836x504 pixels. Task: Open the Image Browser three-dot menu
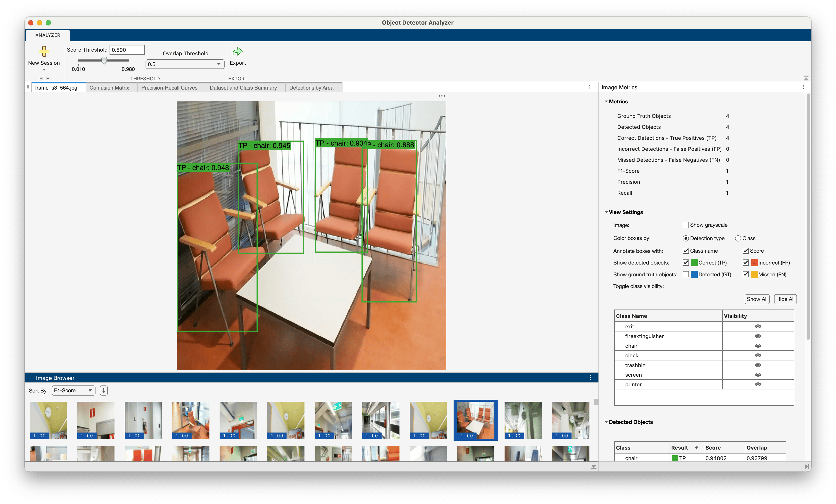[590, 378]
